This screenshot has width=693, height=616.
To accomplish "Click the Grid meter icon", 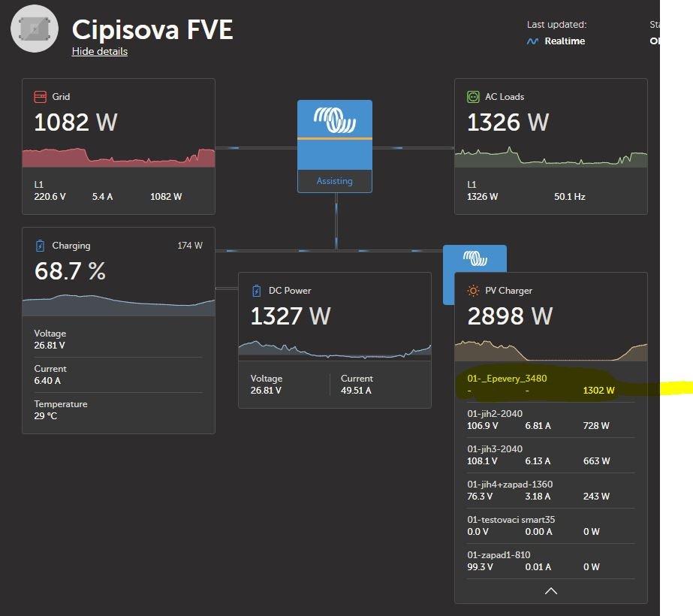I will click(x=41, y=97).
